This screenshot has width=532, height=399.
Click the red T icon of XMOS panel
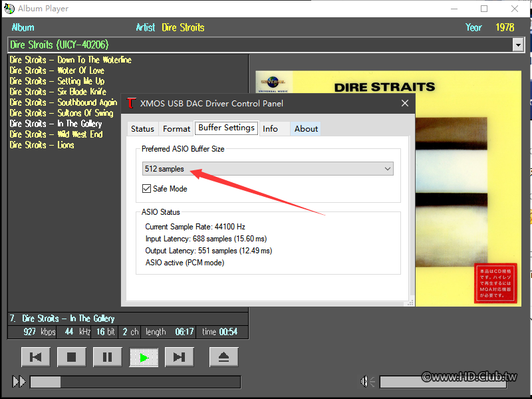click(x=131, y=103)
